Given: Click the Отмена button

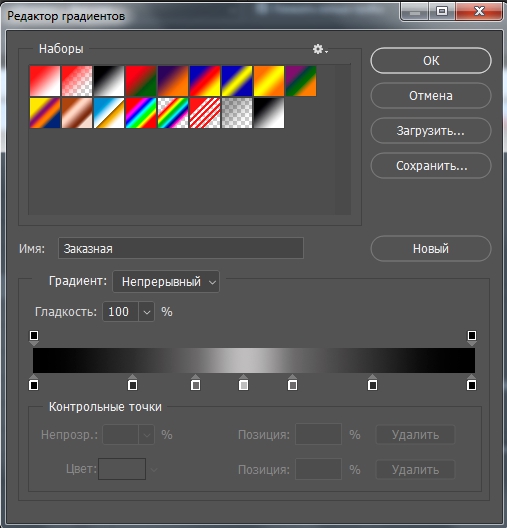Looking at the screenshot, I should click(431, 96).
